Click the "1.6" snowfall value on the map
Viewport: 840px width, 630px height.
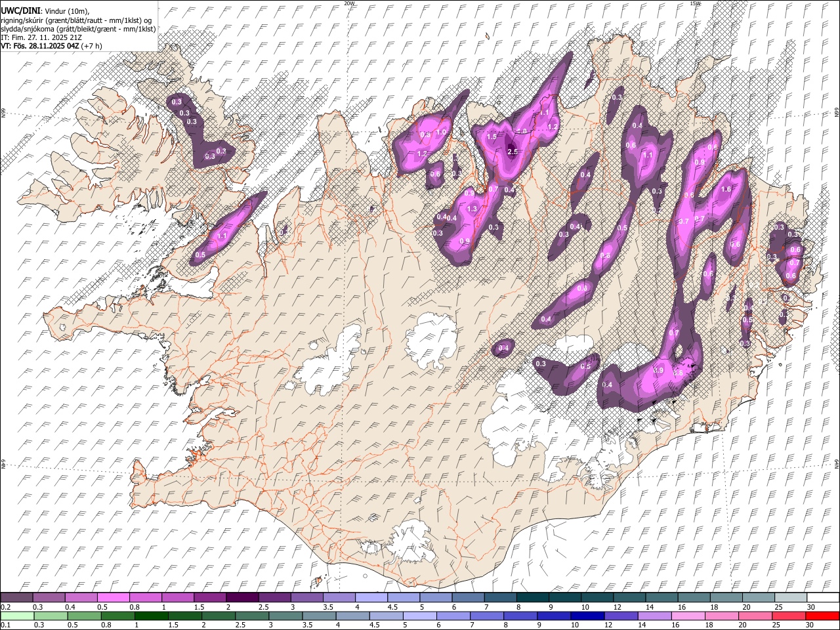726,189
